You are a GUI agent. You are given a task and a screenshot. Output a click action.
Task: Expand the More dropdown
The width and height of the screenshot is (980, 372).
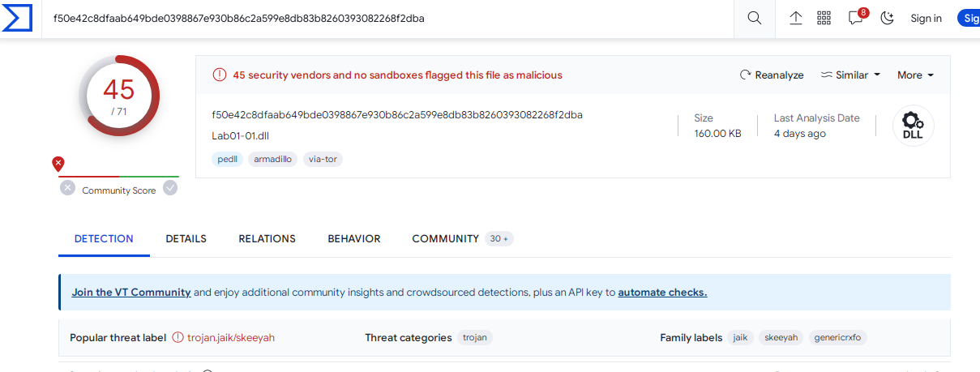[x=916, y=75]
